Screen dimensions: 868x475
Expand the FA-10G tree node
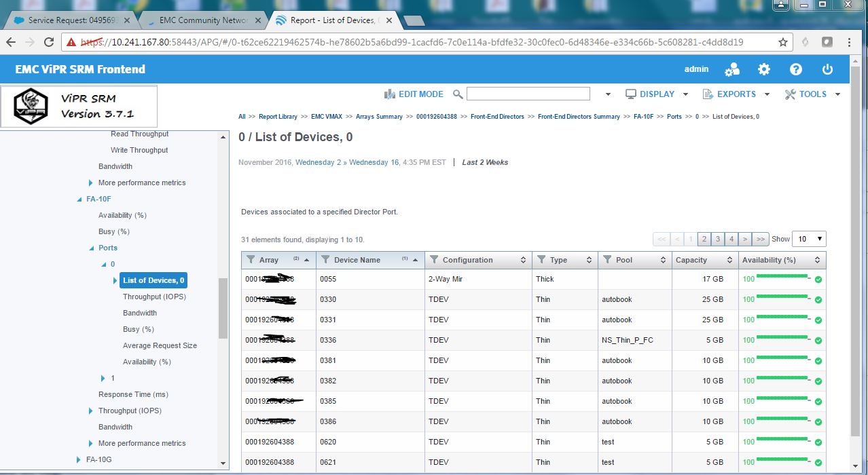coord(79,460)
